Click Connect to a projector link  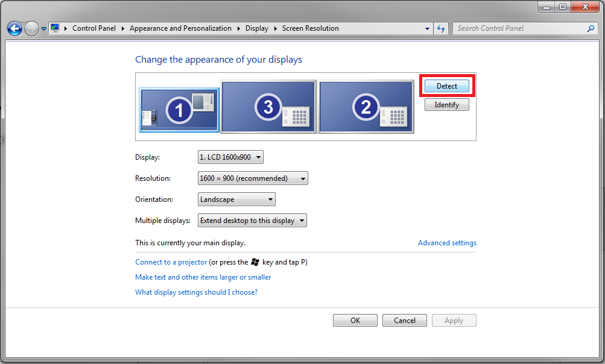point(171,262)
